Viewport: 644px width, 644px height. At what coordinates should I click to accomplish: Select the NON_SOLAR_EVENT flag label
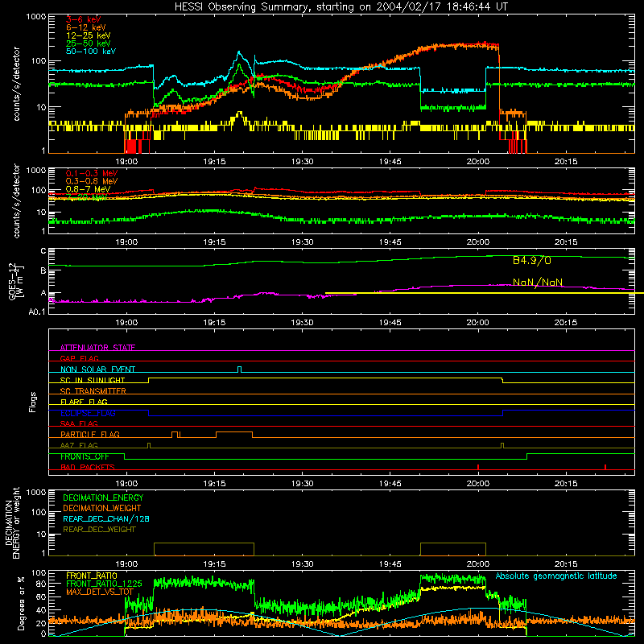point(97,369)
